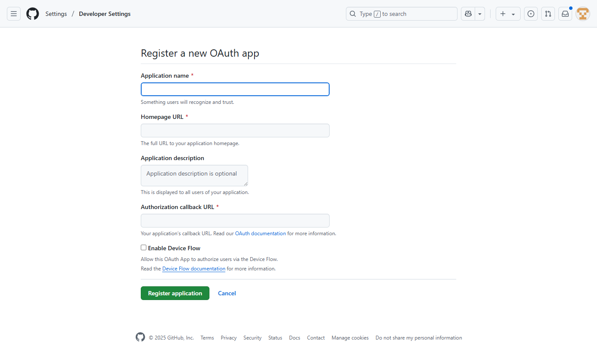This screenshot has width=597, height=364.
Task: Open the hamburger navigation menu
Action: pyautogui.click(x=14, y=14)
